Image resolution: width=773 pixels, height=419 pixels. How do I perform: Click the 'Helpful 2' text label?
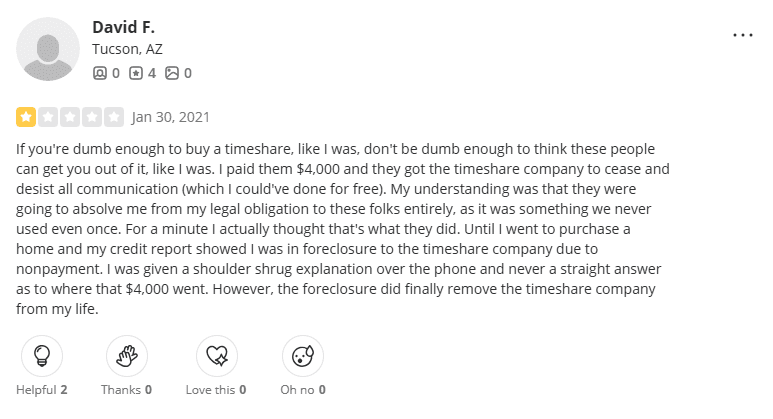(x=42, y=389)
